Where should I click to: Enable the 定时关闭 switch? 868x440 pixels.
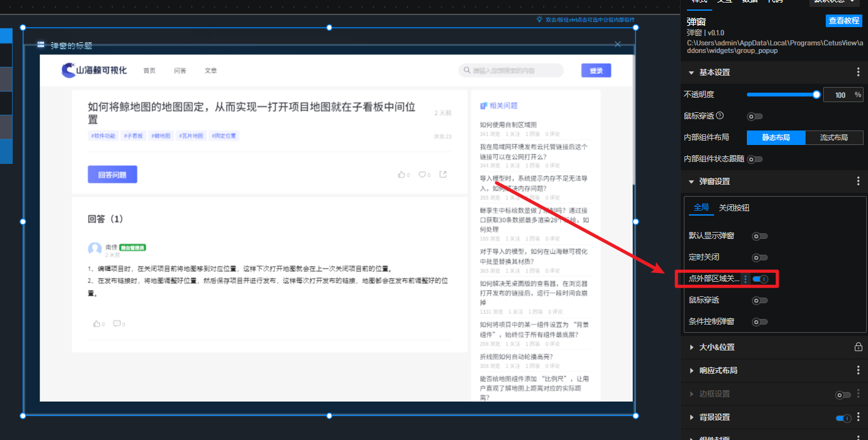click(x=759, y=258)
